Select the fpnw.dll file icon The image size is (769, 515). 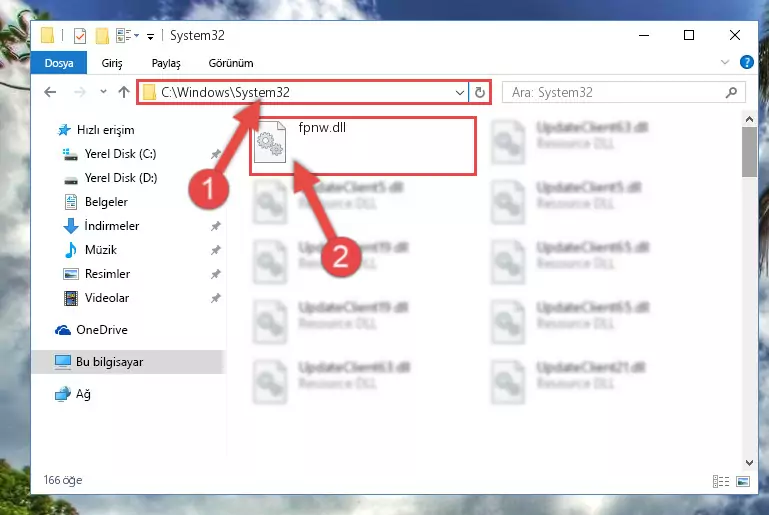pos(270,142)
